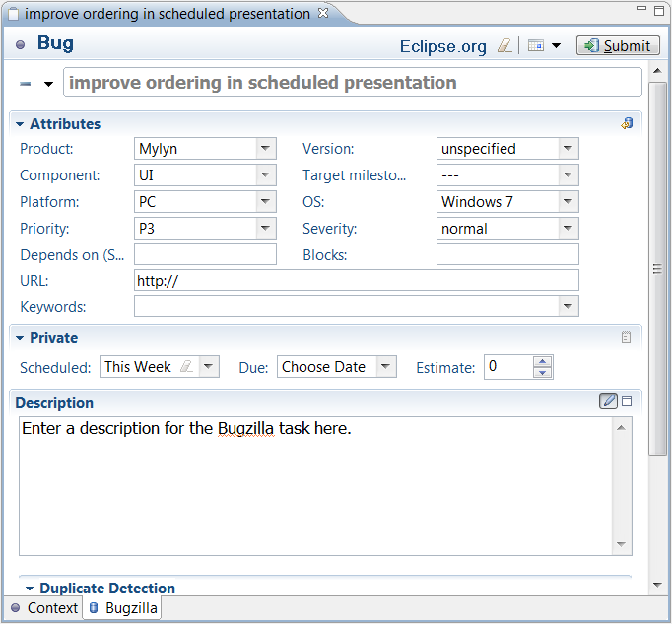Click the notes icon in the Private header
This screenshot has height=624, width=672.
(626, 337)
